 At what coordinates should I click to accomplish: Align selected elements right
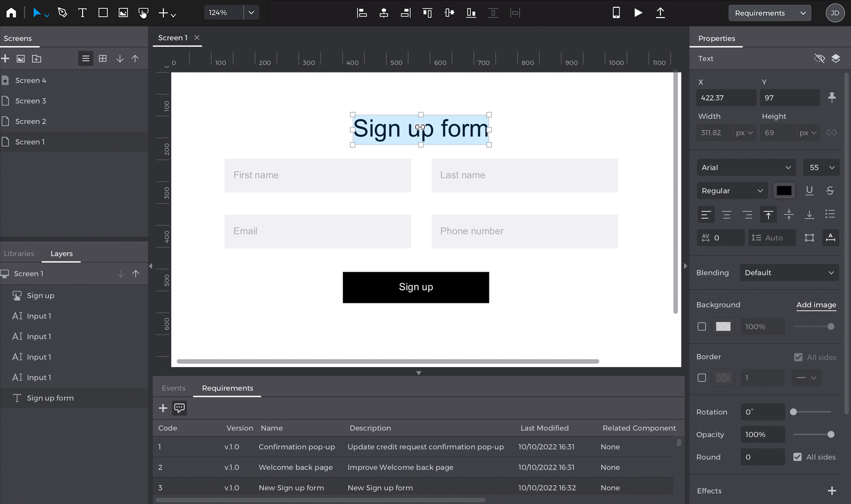(405, 12)
